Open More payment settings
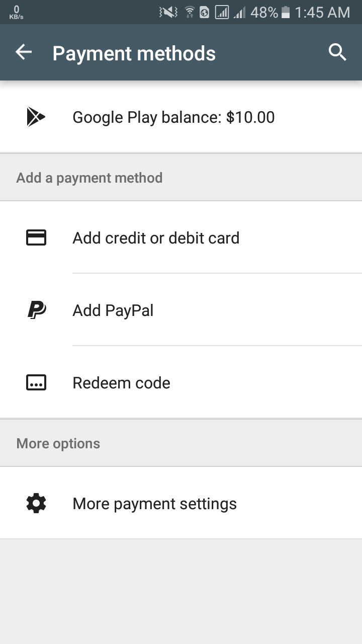This screenshot has width=362, height=644. click(154, 504)
